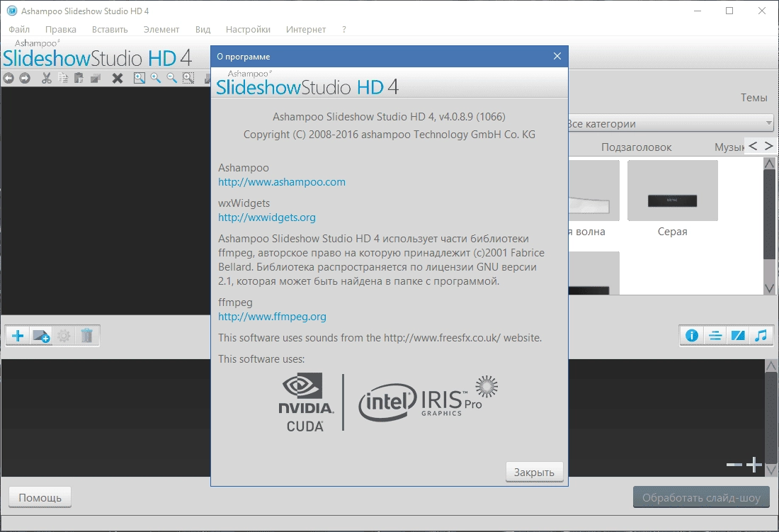
Task: Click the blue info circle icon
Action: pyautogui.click(x=692, y=336)
